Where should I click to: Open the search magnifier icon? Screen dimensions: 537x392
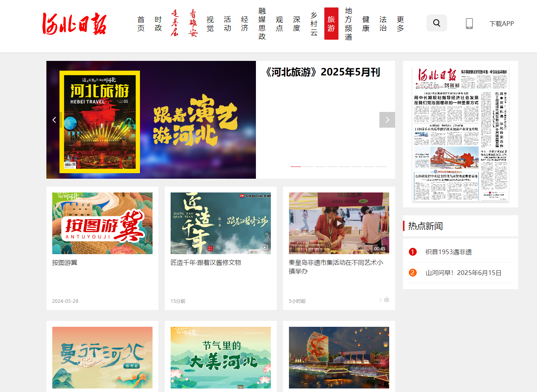pyautogui.click(x=437, y=23)
